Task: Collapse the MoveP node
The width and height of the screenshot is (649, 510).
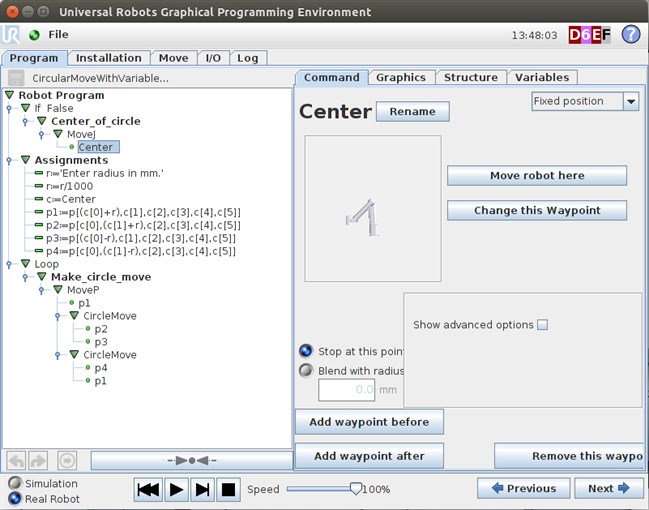Action: point(58,290)
